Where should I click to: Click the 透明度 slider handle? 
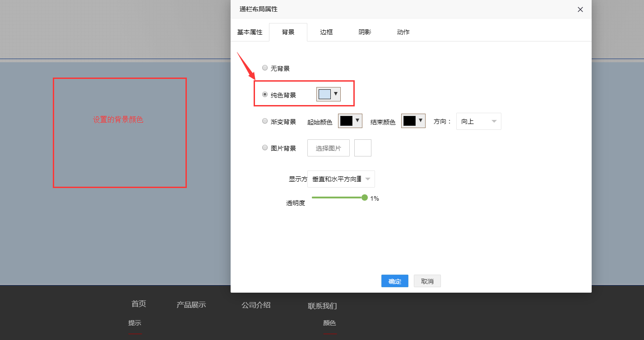tap(365, 198)
